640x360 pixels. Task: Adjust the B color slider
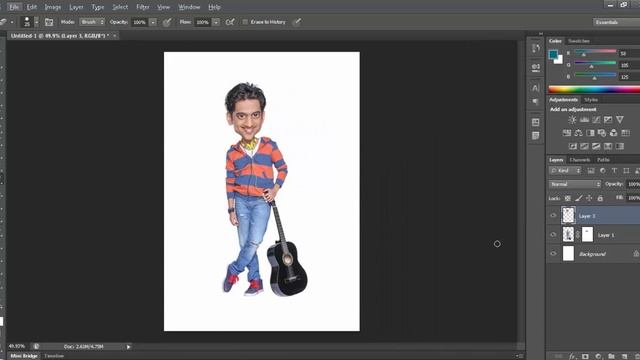tap(595, 76)
